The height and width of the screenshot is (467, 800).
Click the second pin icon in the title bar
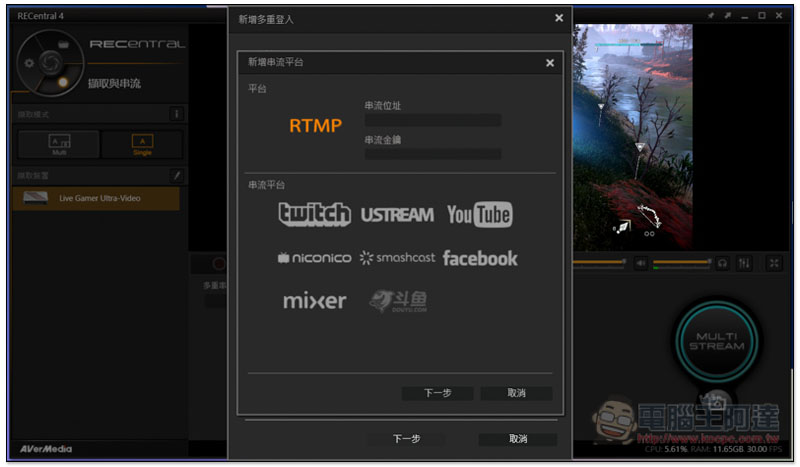[728, 16]
